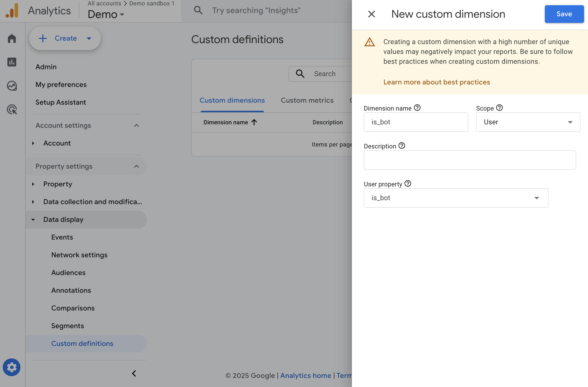The width and height of the screenshot is (588, 387).
Task: Open Explore via the compass icon
Action: (12, 86)
